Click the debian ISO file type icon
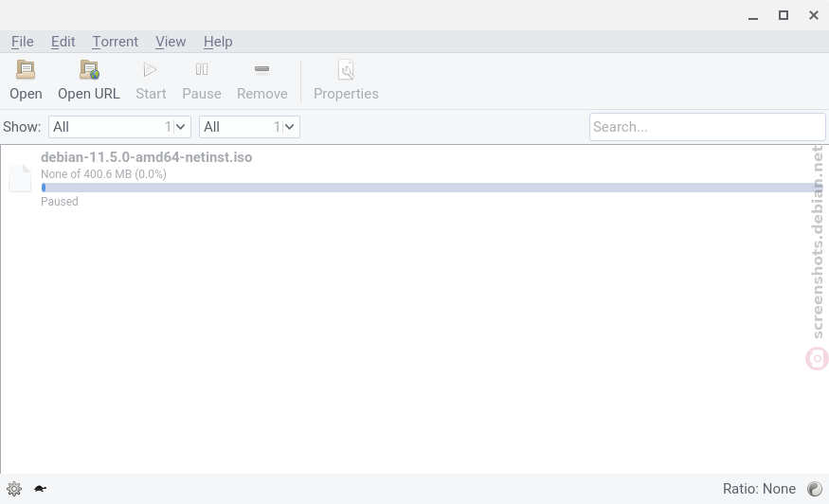Image resolution: width=829 pixels, height=504 pixels. click(x=20, y=178)
